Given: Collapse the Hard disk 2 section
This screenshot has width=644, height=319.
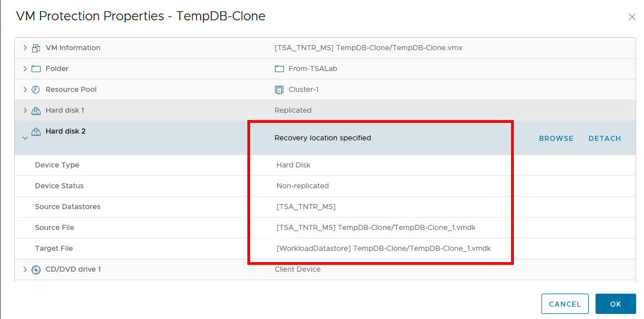Looking at the screenshot, I should (25, 138).
